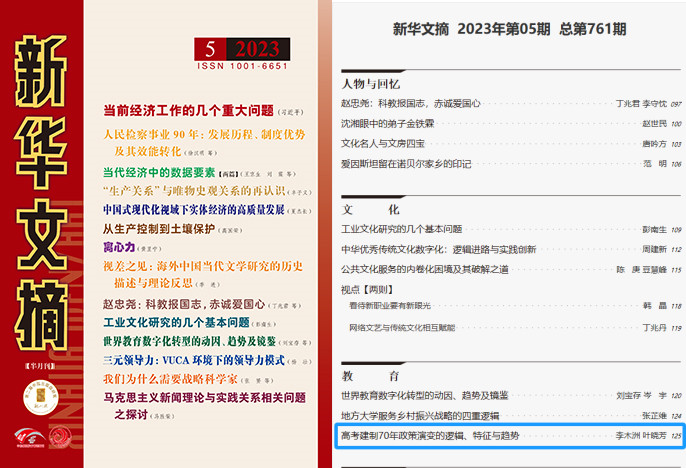
Task: Open highlighted article 高考建制70年政策演变
Action: (429, 436)
